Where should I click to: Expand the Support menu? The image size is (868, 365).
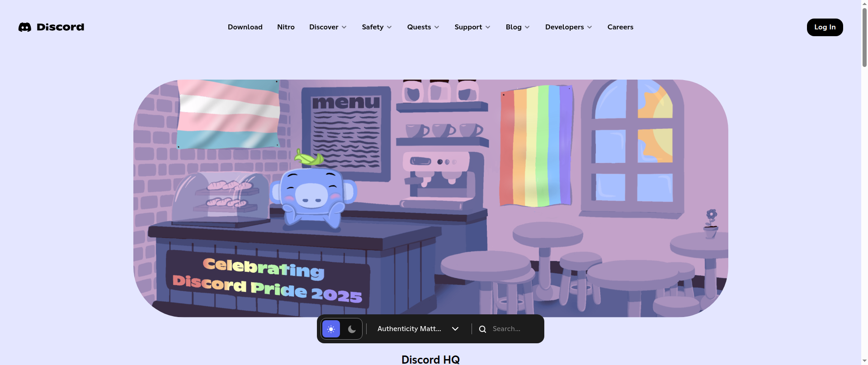(472, 27)
